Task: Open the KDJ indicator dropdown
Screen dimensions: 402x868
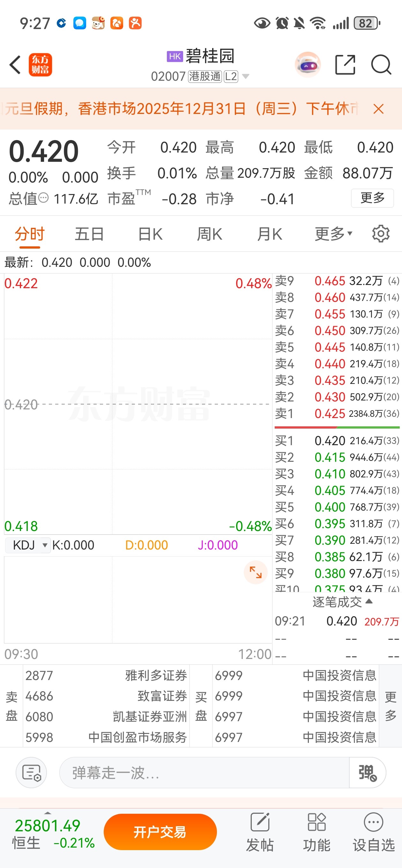Action: 28,545
